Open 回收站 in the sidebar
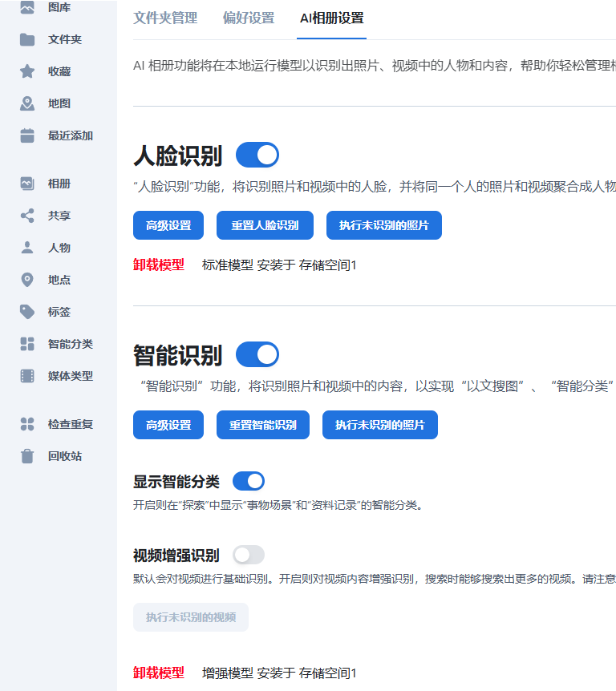The image size is (616, 691). 65,456
